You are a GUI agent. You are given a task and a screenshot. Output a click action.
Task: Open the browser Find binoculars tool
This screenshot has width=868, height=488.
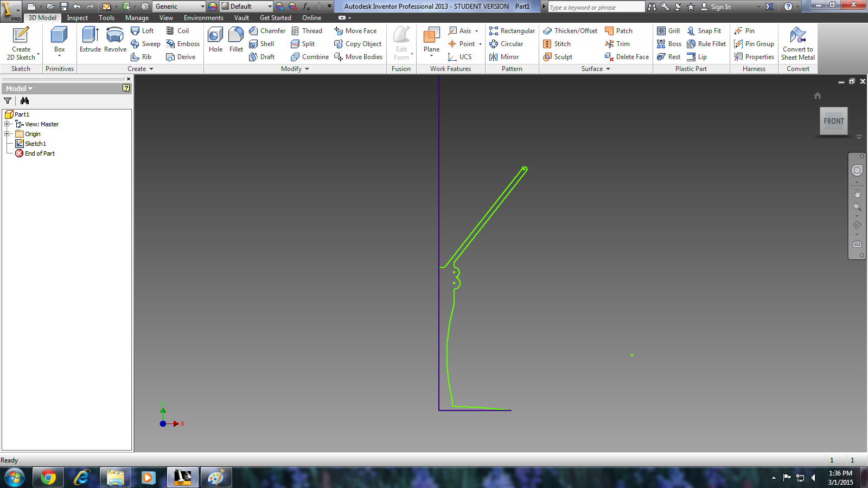tap(24, 101)
